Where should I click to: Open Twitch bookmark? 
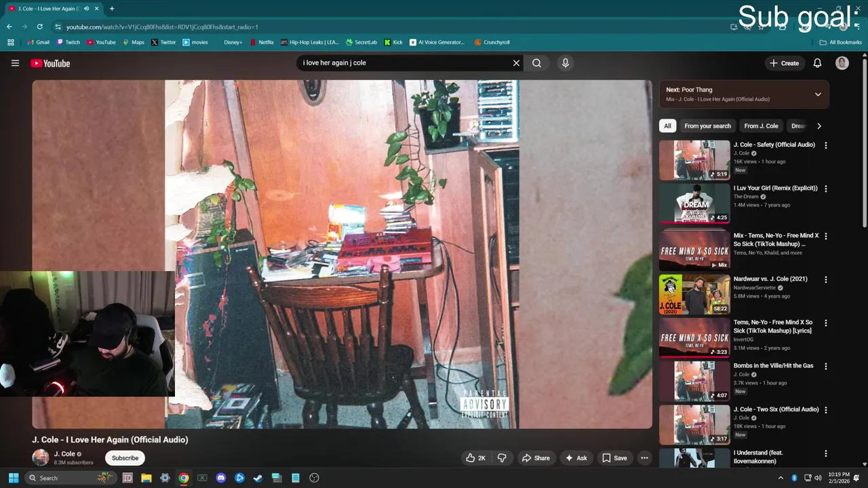click(68, 42)
